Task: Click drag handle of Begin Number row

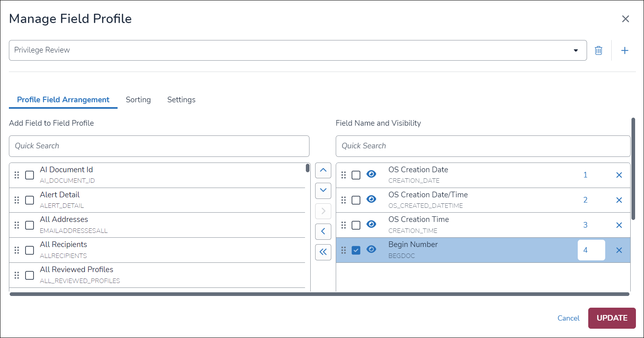Action: point(343,250)
